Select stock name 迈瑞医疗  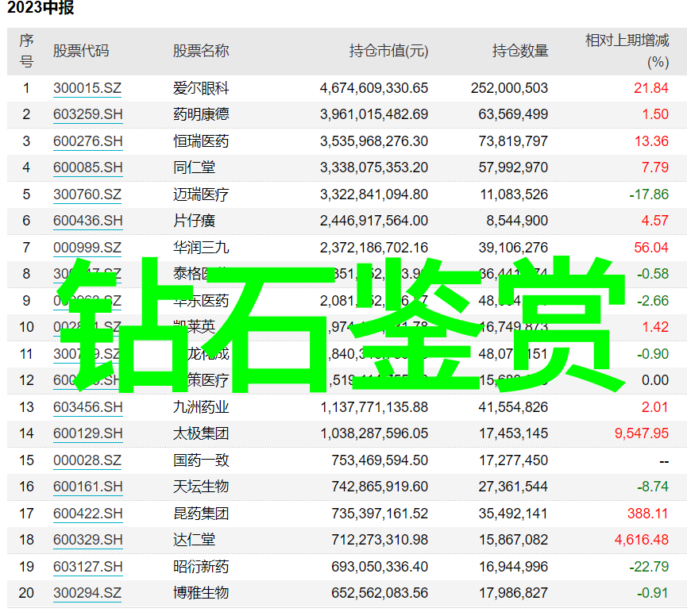click(x=201, y=194)
